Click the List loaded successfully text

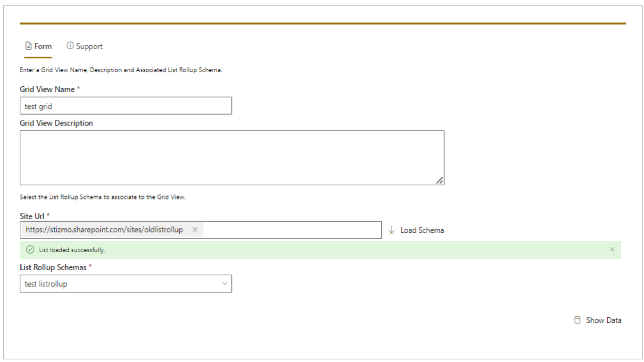pos(72,250)
